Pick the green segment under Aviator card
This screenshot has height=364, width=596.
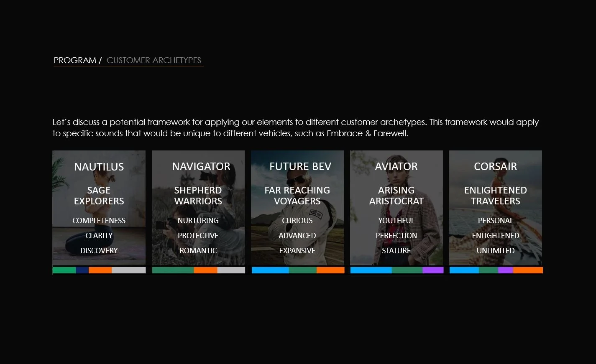[407, 270]
